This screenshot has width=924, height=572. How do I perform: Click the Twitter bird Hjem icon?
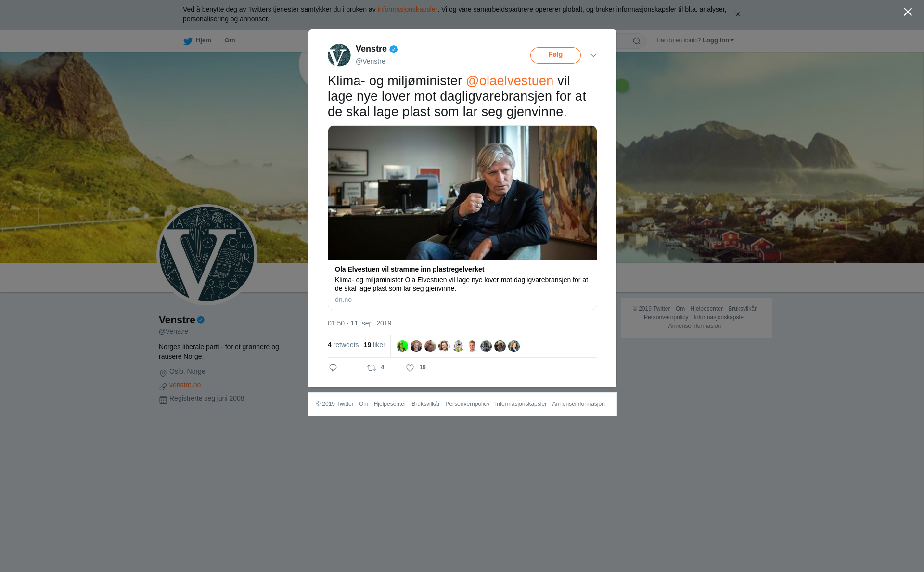pyautogui.click(x=188, y=41)
